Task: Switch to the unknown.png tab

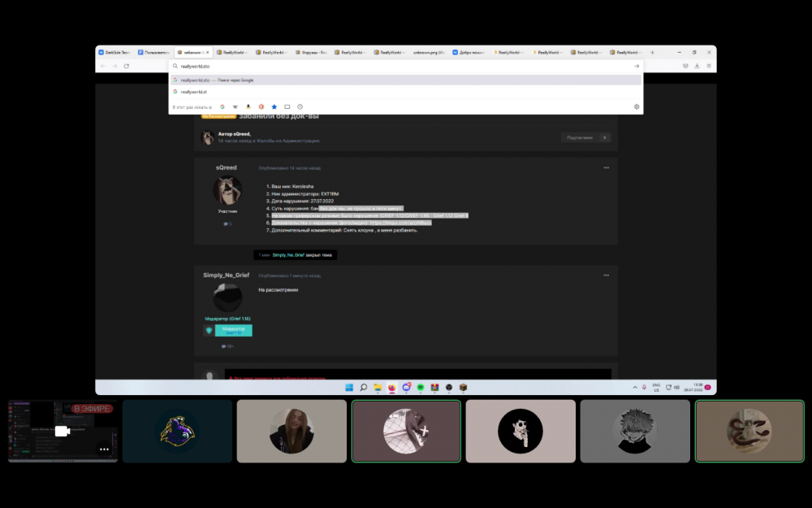Action: [429, 52]
